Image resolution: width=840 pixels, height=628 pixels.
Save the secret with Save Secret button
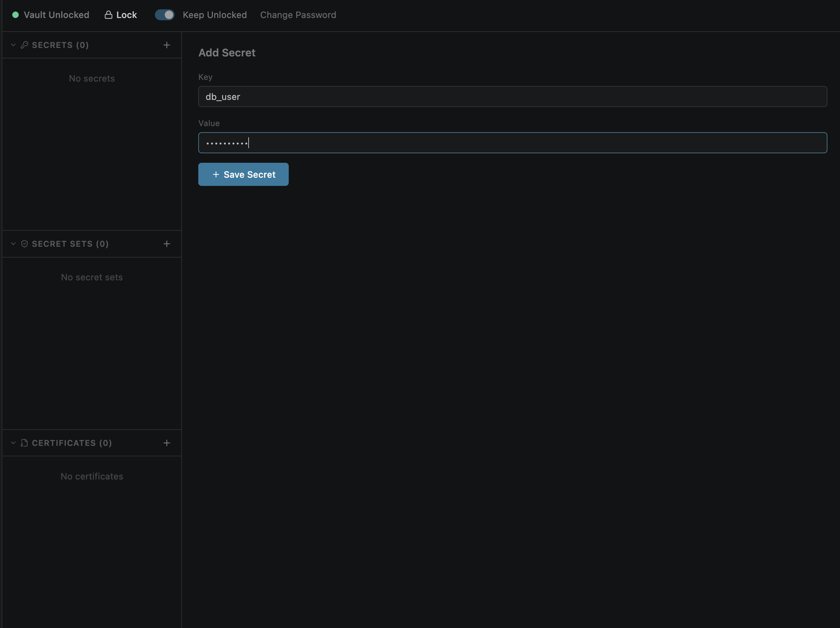coord(243,174)
